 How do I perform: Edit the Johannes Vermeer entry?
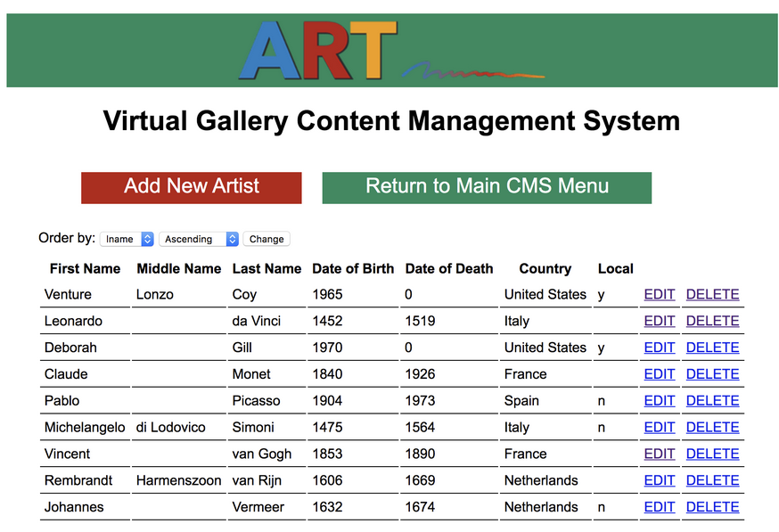pyautogui.click(x=660, y=507)
